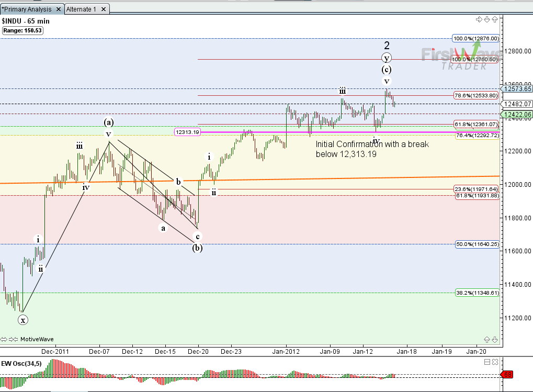Open the Alternate 1 tab dropdown arrow
The image size is (533, 392).
tap(103, 9)
